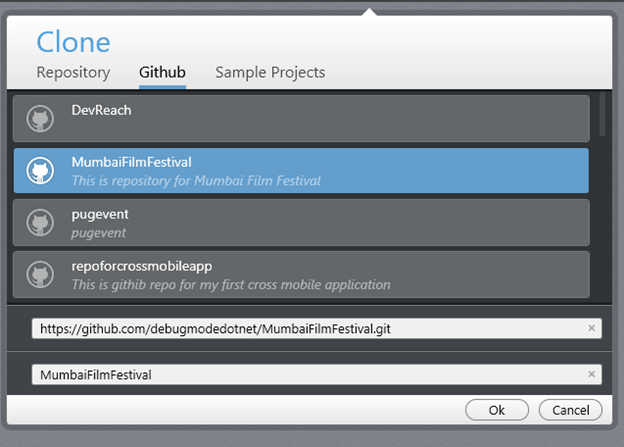Click the GitHub icon beside DevReach
The image size is (624, 447).
click(39, 119)
